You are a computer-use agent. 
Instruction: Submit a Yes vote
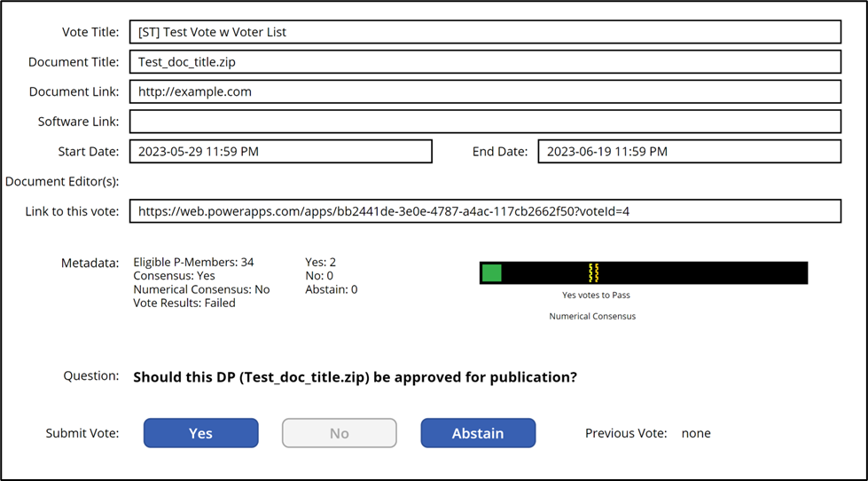tap(200, 433)
